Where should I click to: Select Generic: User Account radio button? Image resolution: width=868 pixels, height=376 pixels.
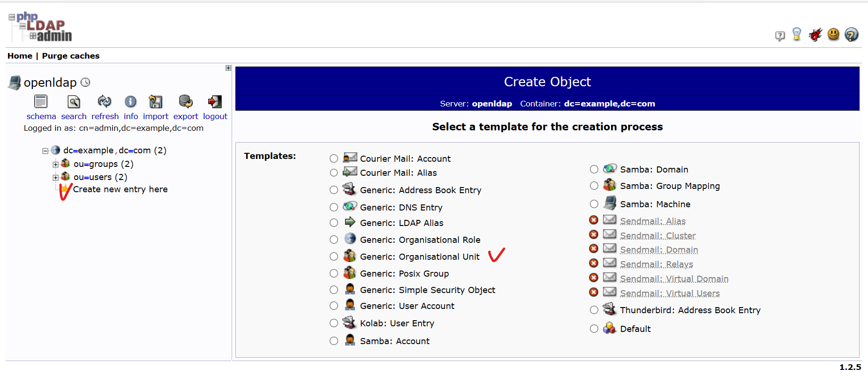pyautogui.click(x=334, y=306)
